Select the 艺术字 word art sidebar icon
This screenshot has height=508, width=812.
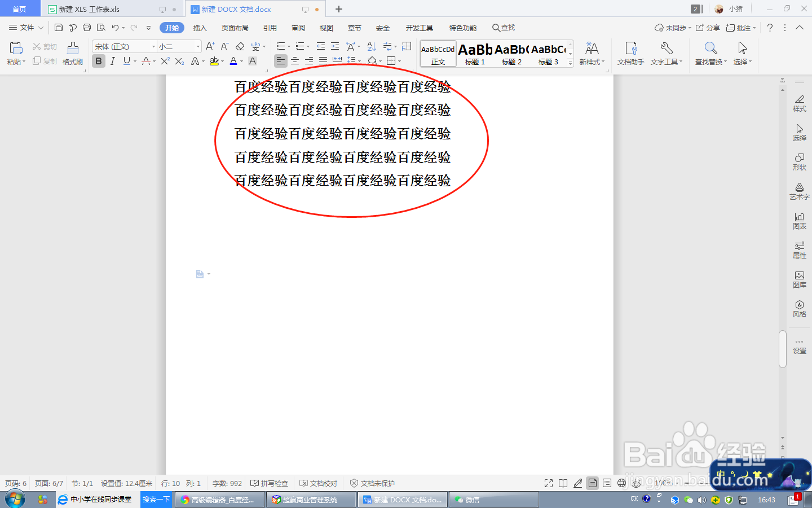click(799, 191)
